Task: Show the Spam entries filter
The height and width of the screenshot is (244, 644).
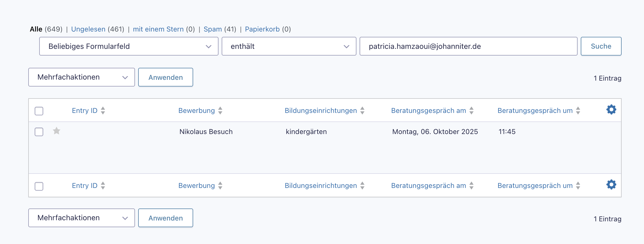Action: (x=213, y=29)
